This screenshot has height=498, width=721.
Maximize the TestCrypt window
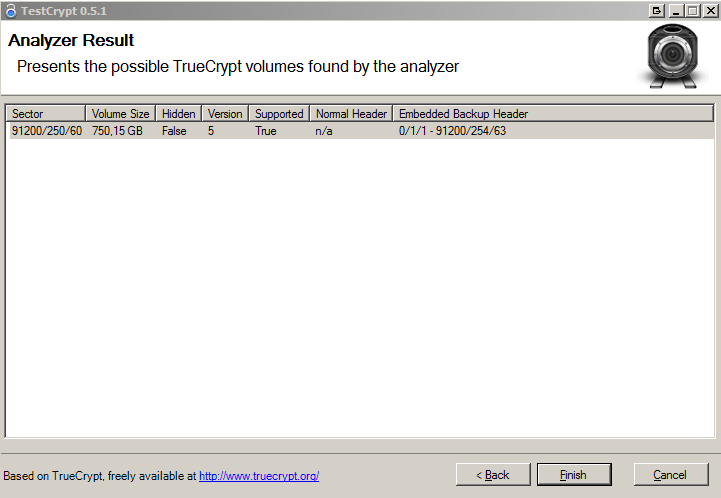click(x=692, y=11)
